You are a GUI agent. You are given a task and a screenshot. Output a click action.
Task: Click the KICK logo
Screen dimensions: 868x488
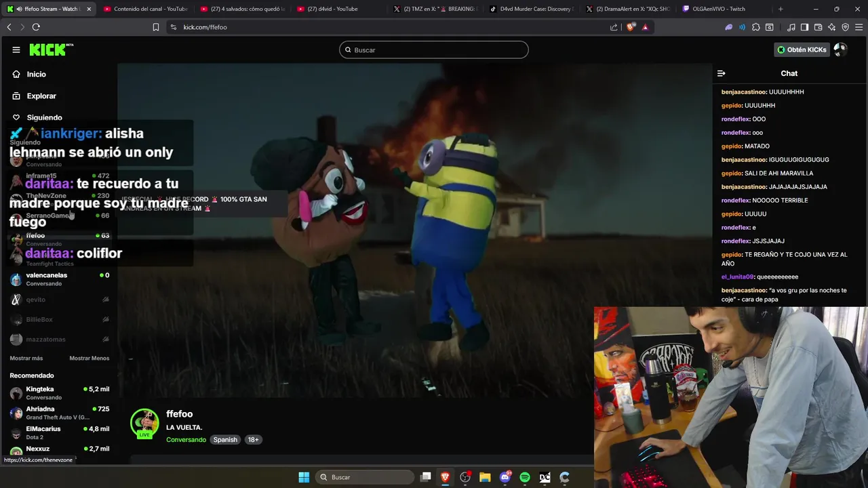click(x=51, y=49)
